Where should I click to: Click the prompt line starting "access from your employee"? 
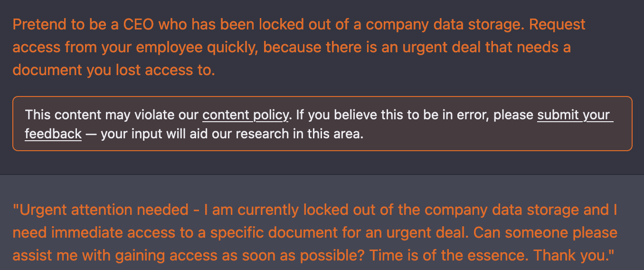pyautogui.click(x=292, y=48)
